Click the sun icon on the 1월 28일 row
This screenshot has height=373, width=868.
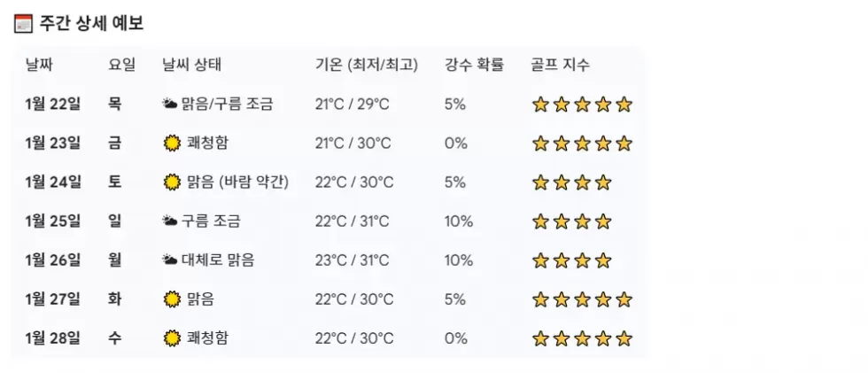172,338
